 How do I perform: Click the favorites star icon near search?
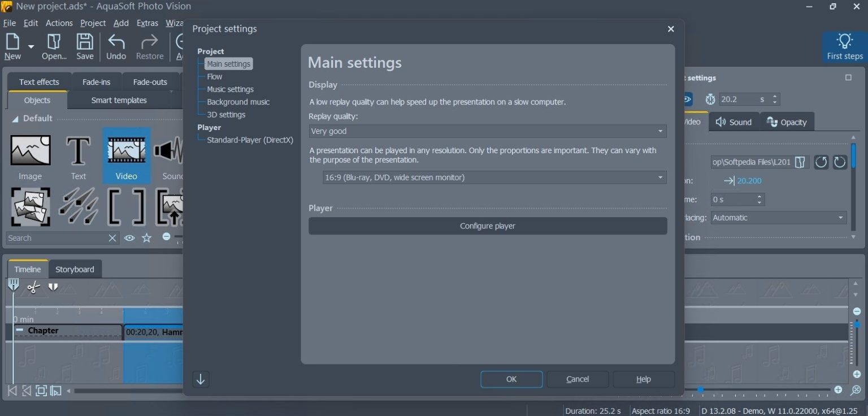(147, 238)
